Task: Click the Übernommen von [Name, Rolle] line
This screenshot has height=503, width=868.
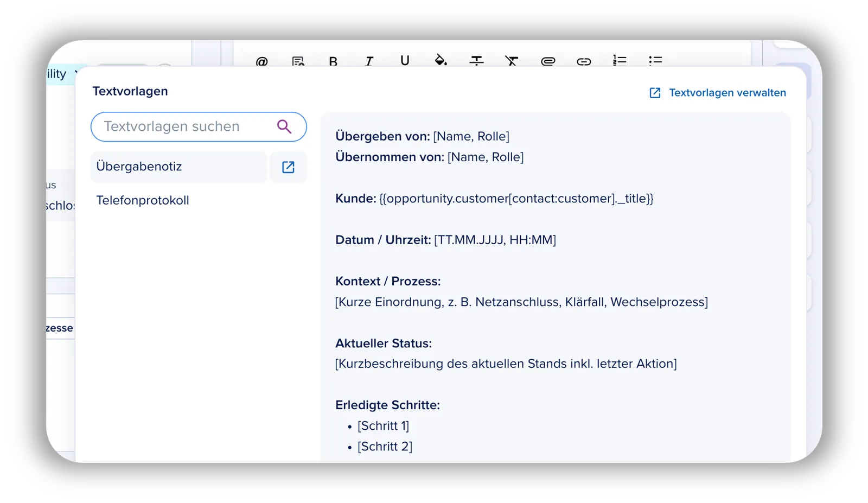Action: tap(430, 157)
